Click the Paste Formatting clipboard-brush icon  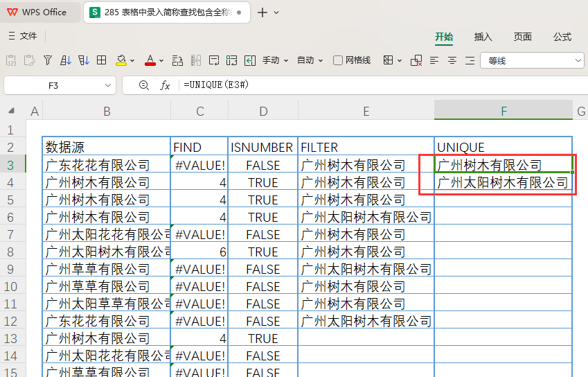pyautogui.click(x=29, y=60)
